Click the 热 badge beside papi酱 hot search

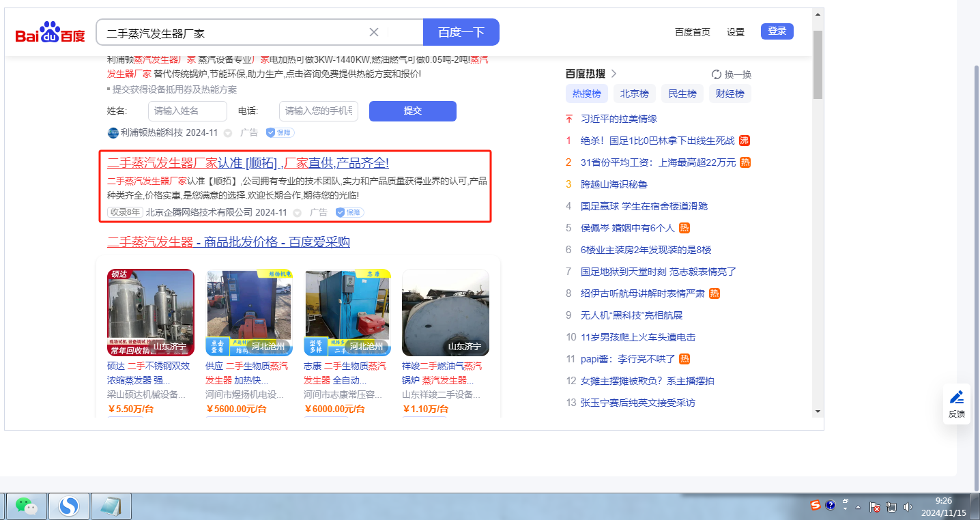click(x=684, y=359)
